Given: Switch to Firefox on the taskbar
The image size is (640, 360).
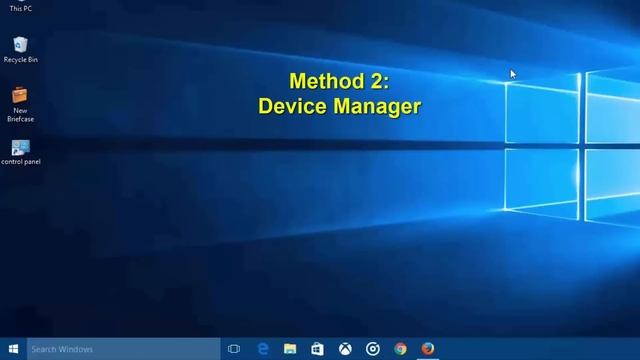Looking at the screenshot, I should [428, 349].
